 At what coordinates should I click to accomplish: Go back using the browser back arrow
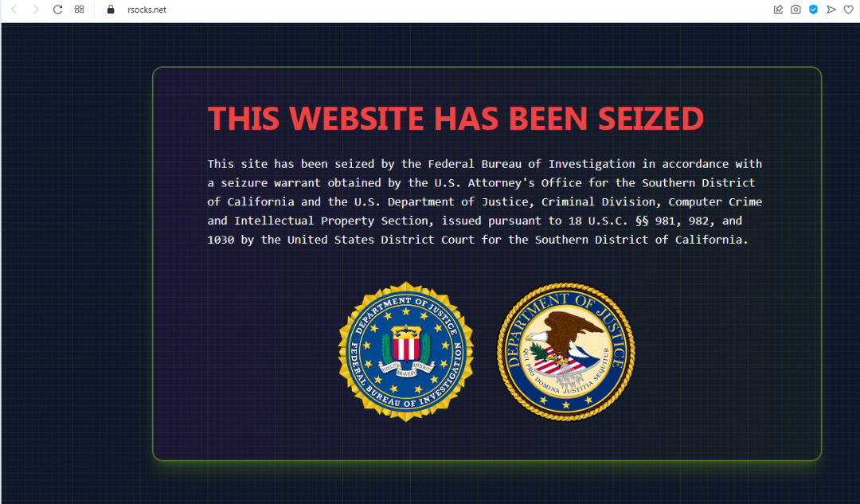point(14,10)
